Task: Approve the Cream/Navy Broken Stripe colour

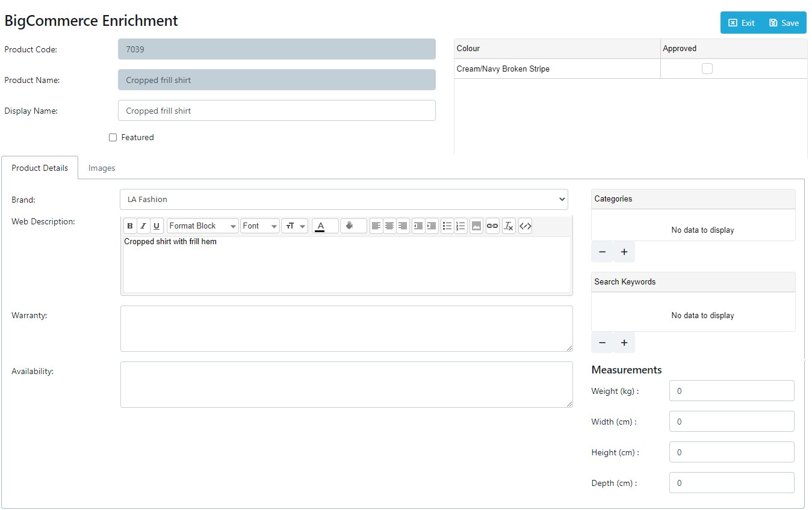Action: coord(707,69)
